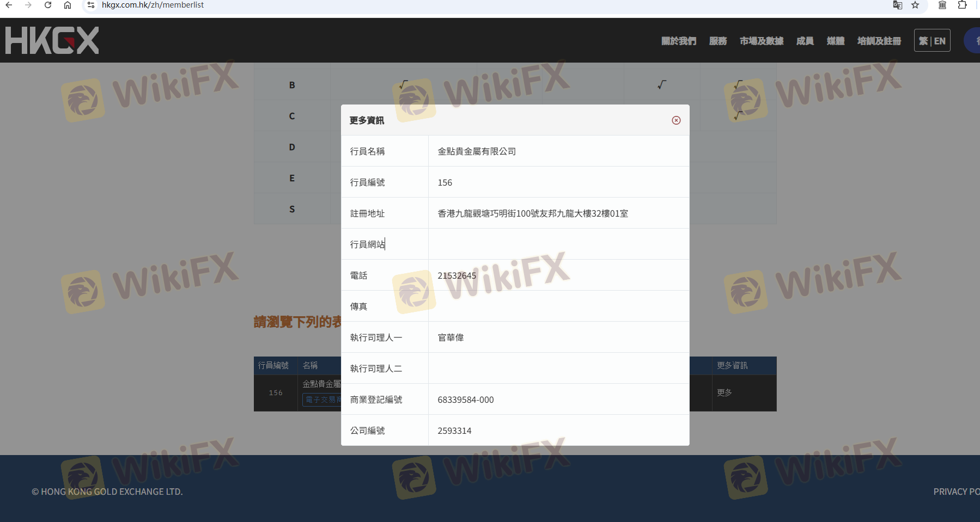
Task: Click member number 156 in the background table
Action: (x=276, y=392)
